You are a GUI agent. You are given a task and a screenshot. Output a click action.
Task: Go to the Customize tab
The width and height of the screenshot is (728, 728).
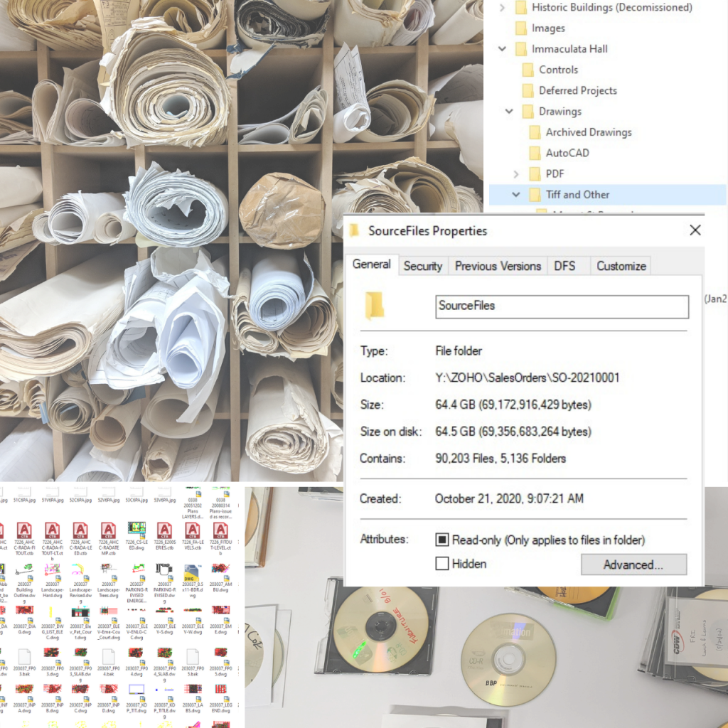click(621, 266)
